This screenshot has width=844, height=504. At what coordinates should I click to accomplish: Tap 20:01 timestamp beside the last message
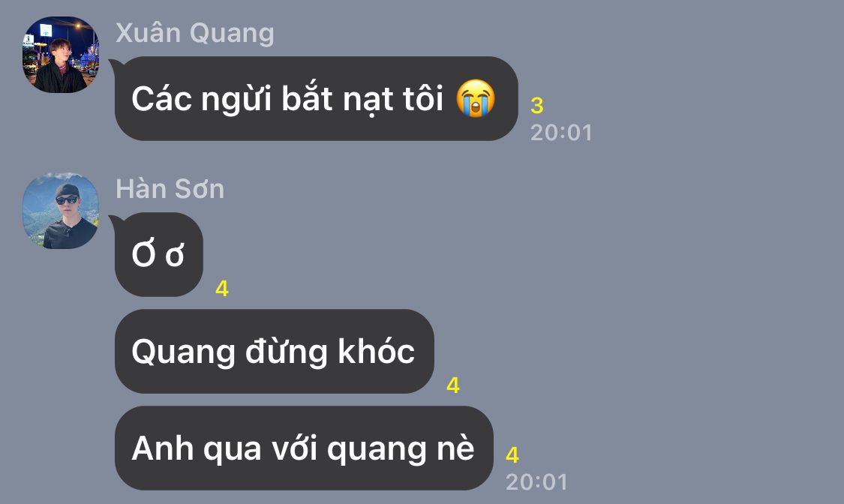click(536, 482)
